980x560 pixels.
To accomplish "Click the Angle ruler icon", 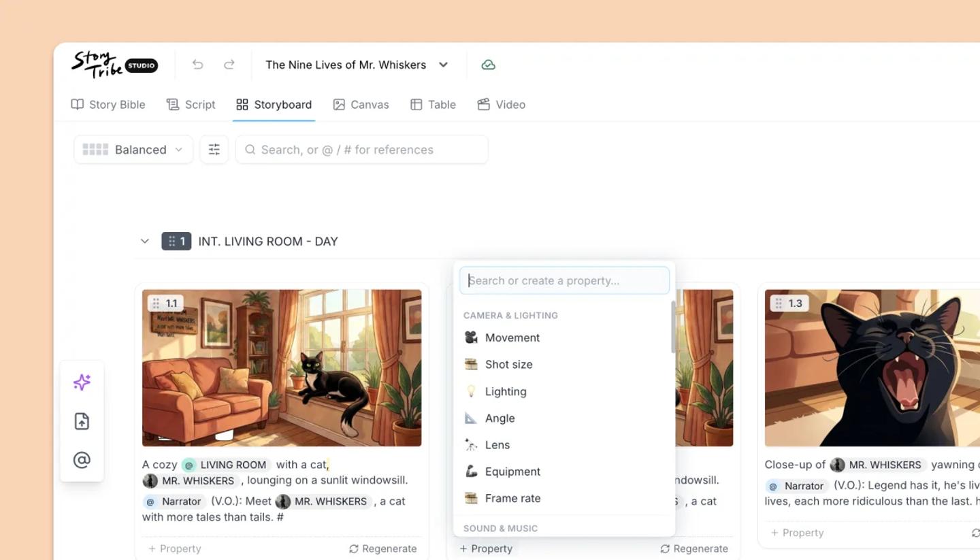I will 471,418.
